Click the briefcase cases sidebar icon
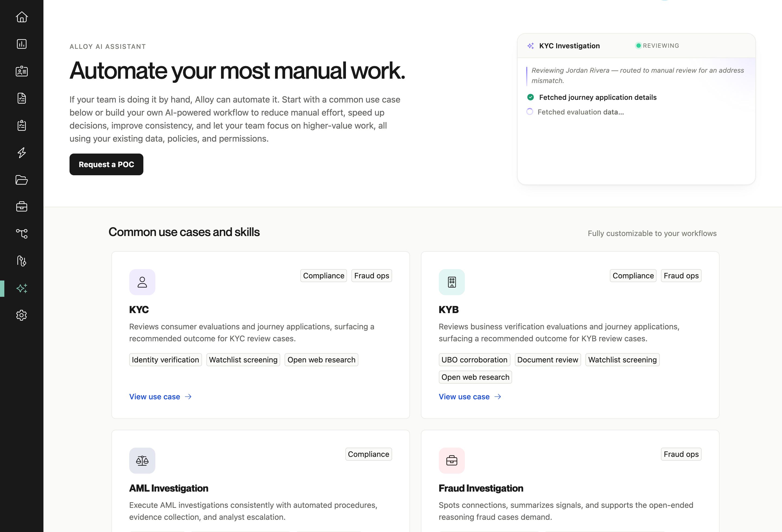 pyautogui.click(x=21, y=206)
